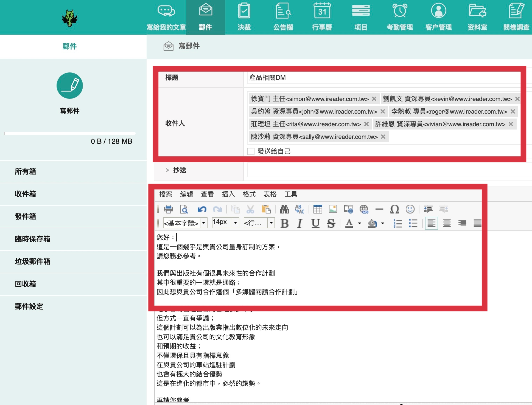532x405 pixels.
Task: Insert special character with Omega icon
Action: [394, 209]
